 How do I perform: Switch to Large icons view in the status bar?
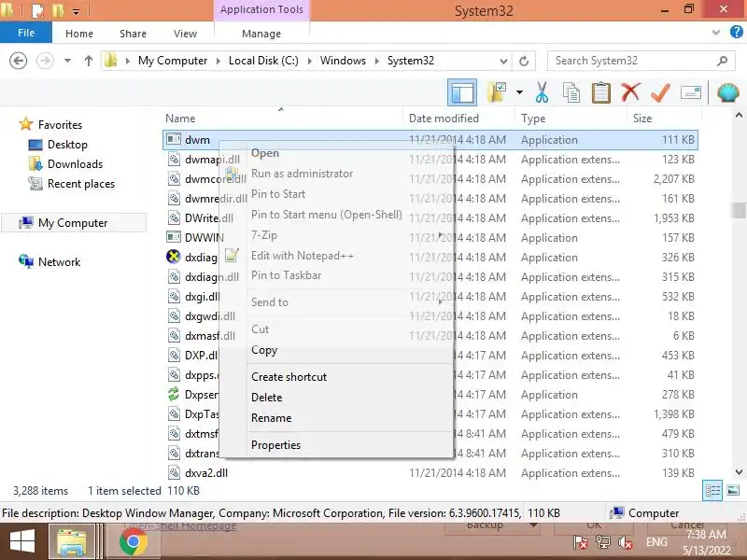point(733,491)
